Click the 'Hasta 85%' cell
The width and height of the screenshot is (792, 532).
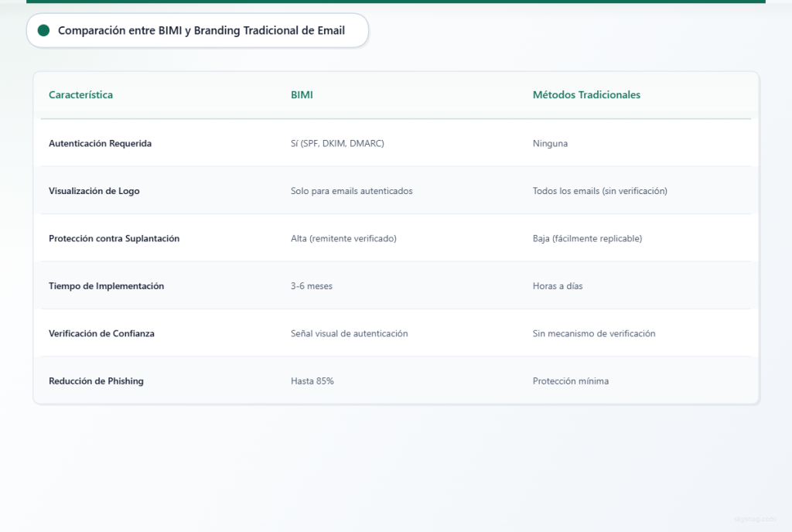312,381
